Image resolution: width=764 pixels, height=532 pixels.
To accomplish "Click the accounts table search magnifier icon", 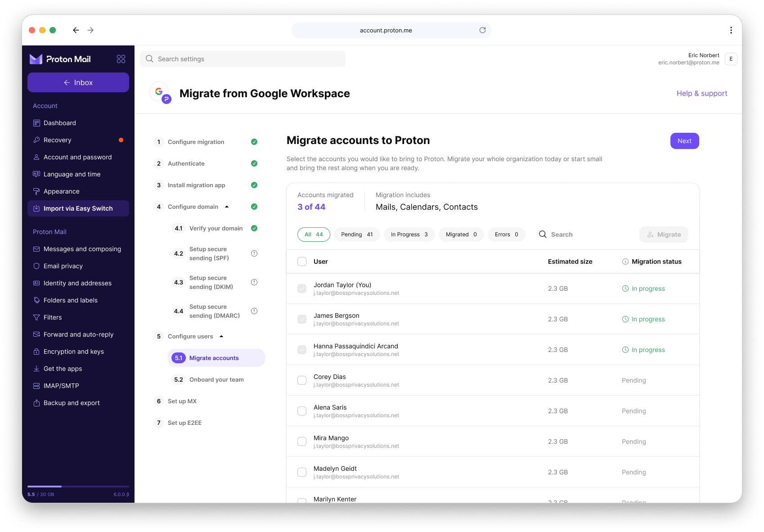I will (543, 234).
